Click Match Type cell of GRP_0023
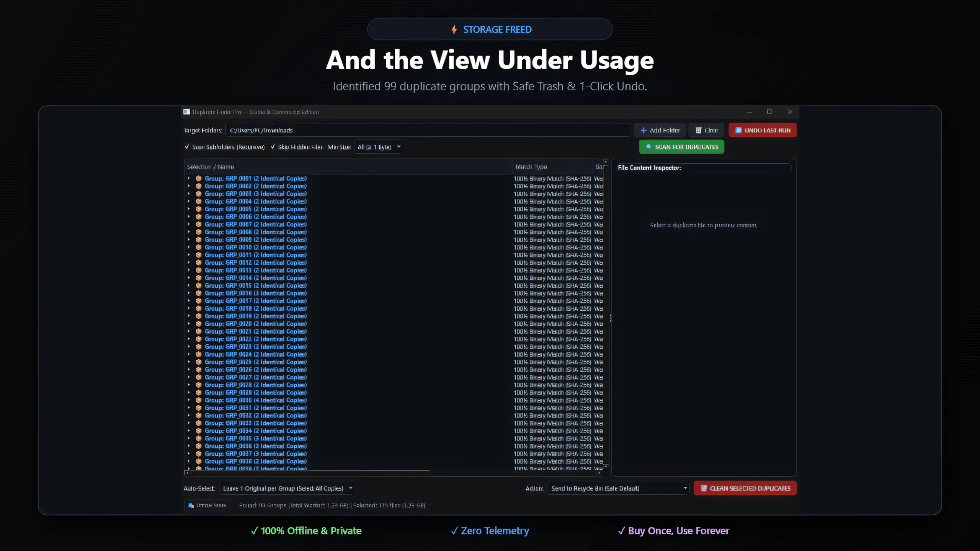This screenshot has width=980, height=551. 552,347
